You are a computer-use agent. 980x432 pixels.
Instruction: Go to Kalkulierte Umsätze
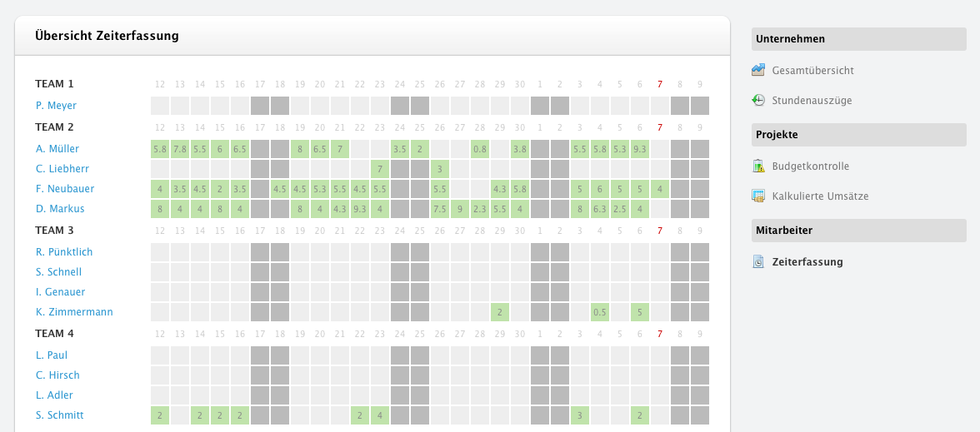(x=820, y=196)
